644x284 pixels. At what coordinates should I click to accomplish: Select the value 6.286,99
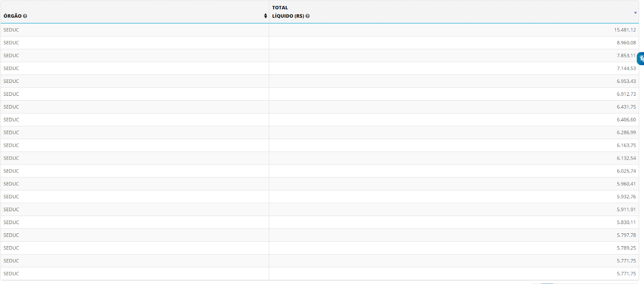pyautogui.click(x=626, y=133)
